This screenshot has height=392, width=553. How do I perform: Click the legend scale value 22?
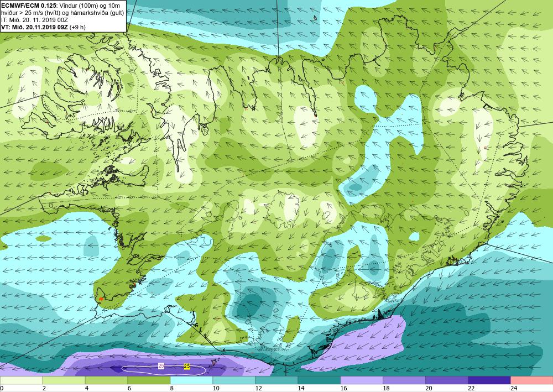click(x=471, y=388)
